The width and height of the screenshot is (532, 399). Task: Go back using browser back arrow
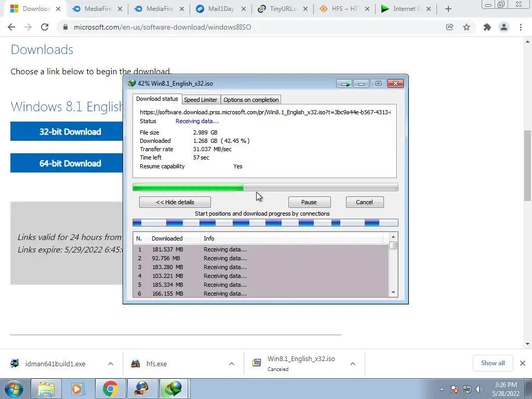[11, 27]
